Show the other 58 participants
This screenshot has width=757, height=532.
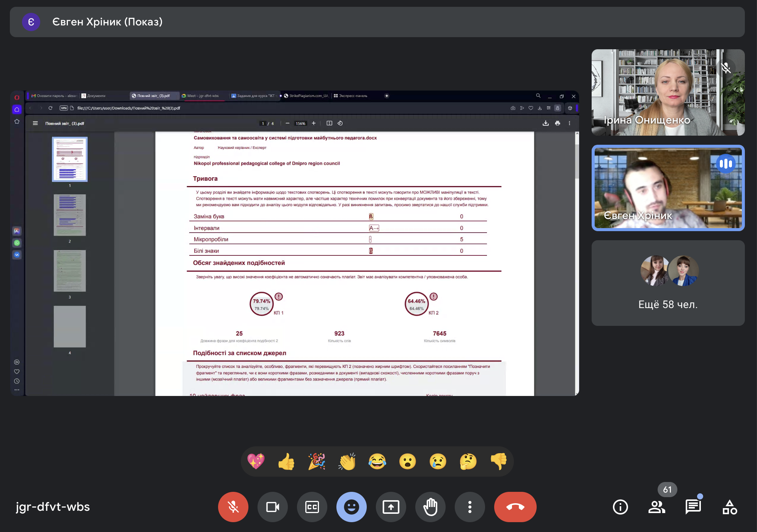point(668,283)
